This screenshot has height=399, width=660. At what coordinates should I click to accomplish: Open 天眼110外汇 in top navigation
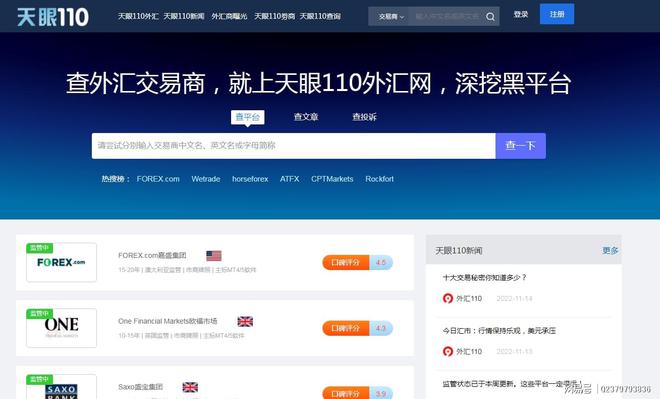point(138,16)
